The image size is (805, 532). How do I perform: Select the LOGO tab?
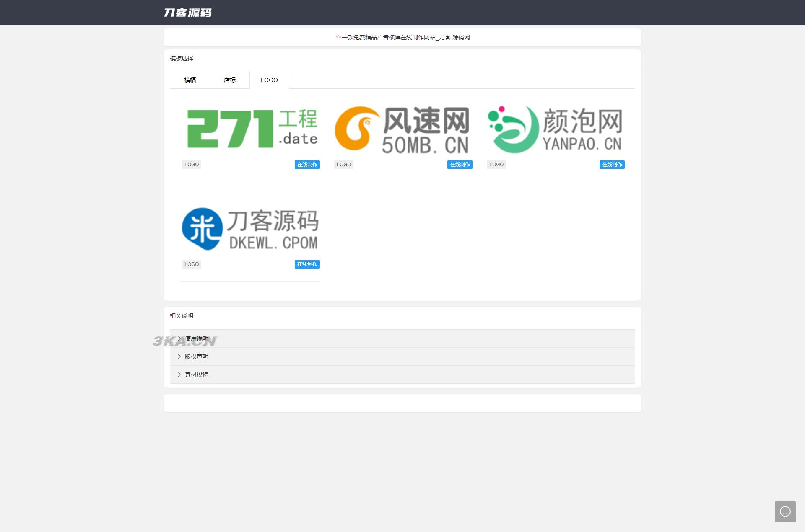tap(269, 80)
